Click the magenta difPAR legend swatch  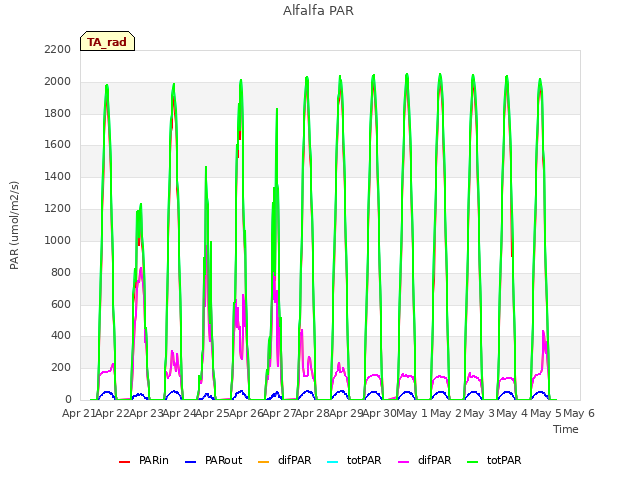pyautogui.click(x=404, y=462)
